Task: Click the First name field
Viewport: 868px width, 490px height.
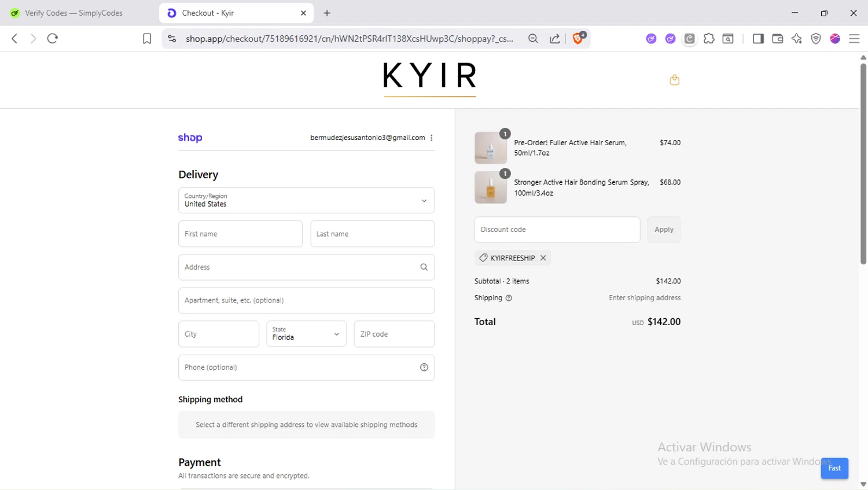Action: click(240, 234)
